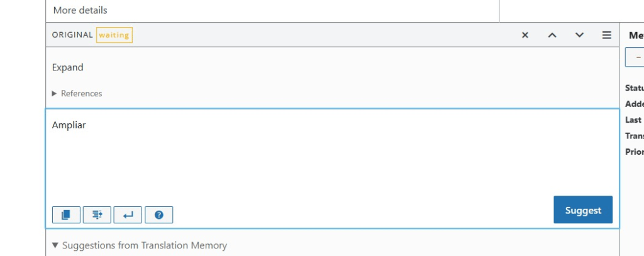Go to the next string with down chevron
The image size is (644, 256).
click(x=579, y=35)
